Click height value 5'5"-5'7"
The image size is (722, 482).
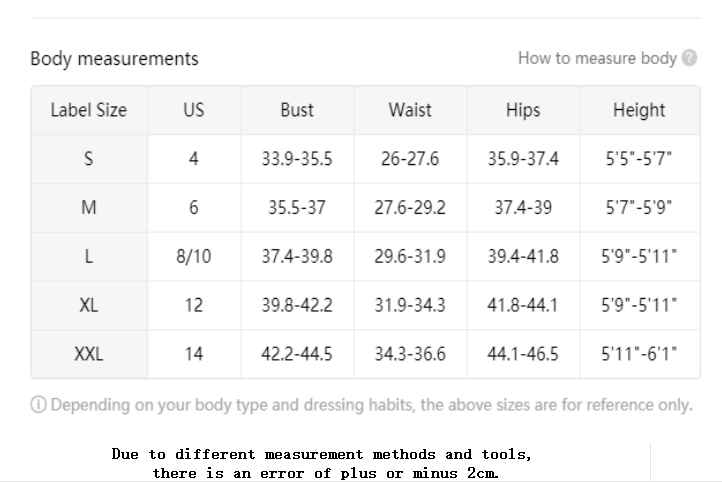point(639,159)
